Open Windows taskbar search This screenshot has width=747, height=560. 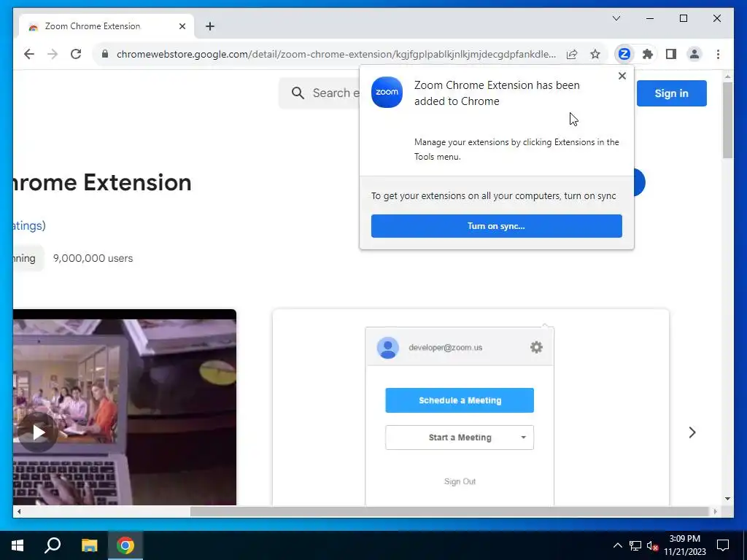click(53, 545)
